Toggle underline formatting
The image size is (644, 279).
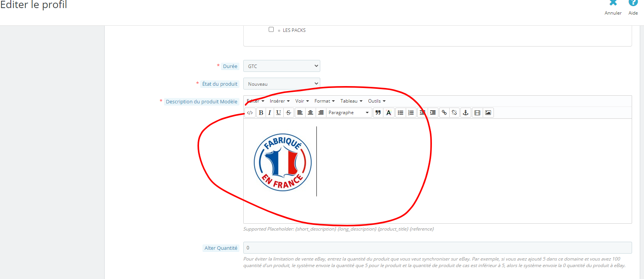[x=278, y=113]
